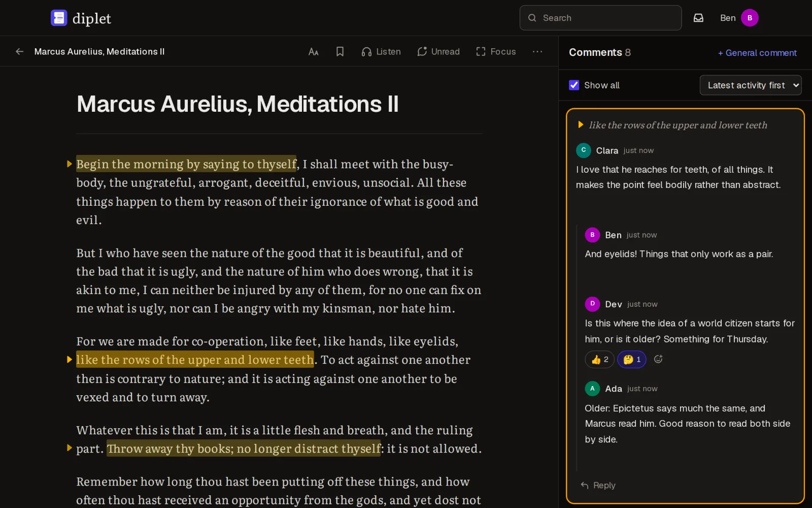Viewport: 812px width, 508px height.
Task: Click Dev's name in the comment thread
Action: pos(614,304)
